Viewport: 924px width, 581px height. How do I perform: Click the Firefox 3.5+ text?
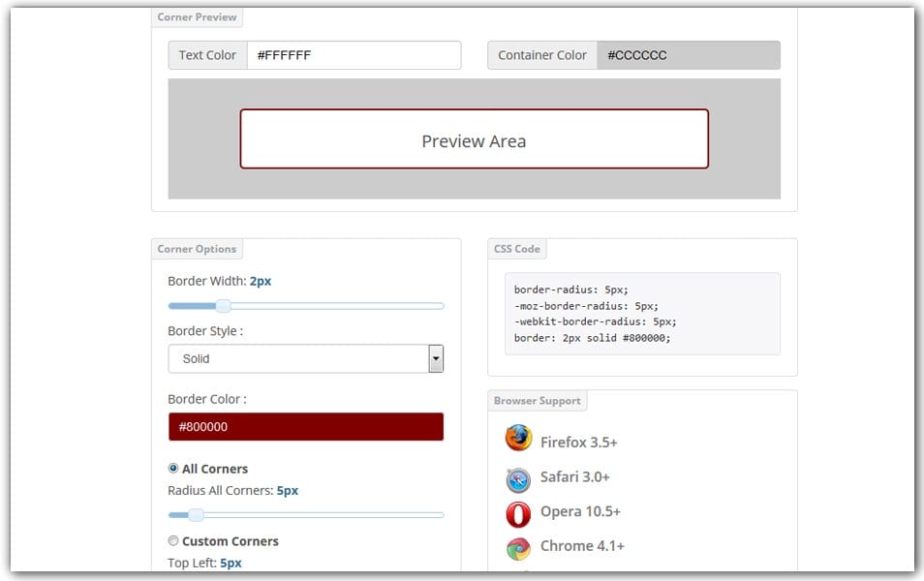[578, 443]
